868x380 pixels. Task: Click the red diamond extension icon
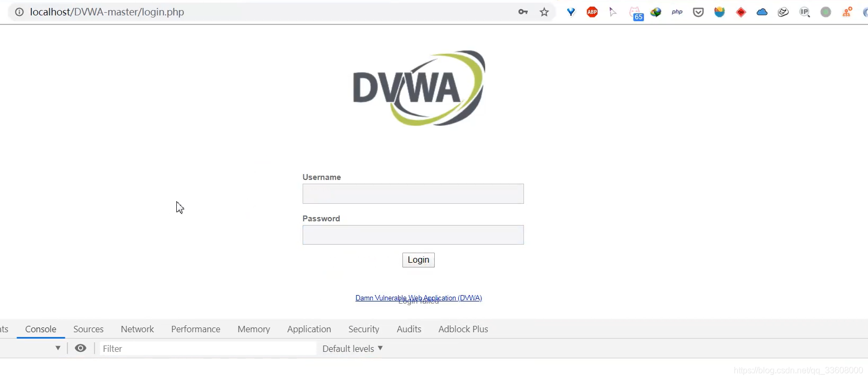(741, 12)
